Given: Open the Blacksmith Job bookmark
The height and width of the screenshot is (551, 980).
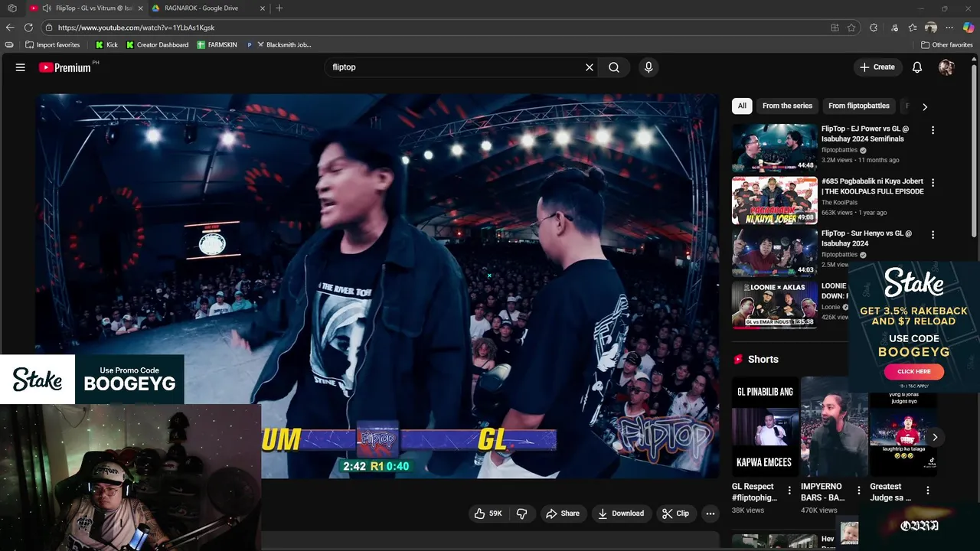Looking at the screenshot, I should pos(279,44).
